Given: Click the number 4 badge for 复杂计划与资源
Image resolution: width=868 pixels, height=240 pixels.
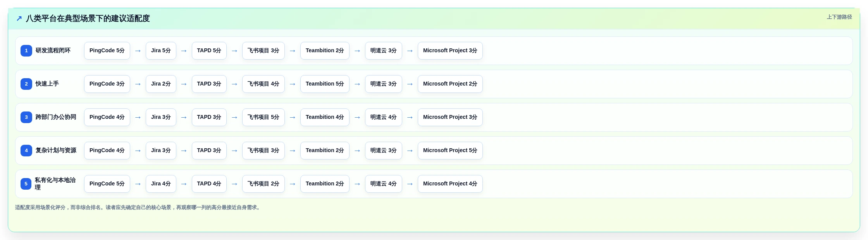Looking at the screenshot, I should pyautogui.click(x=26, y=151).
